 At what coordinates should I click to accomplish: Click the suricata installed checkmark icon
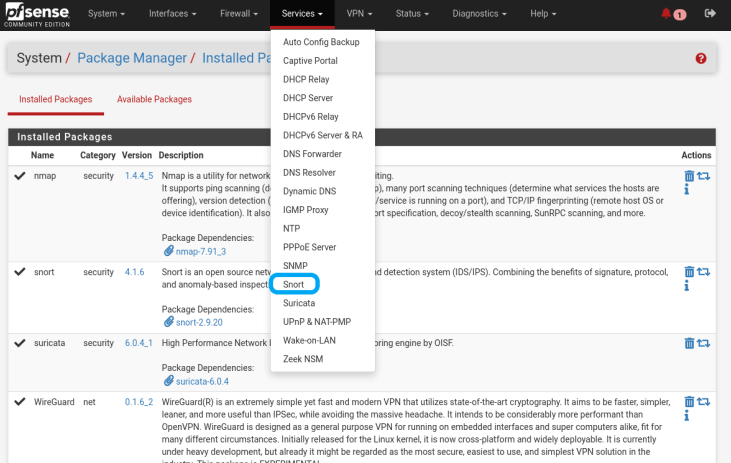[20, 343]
